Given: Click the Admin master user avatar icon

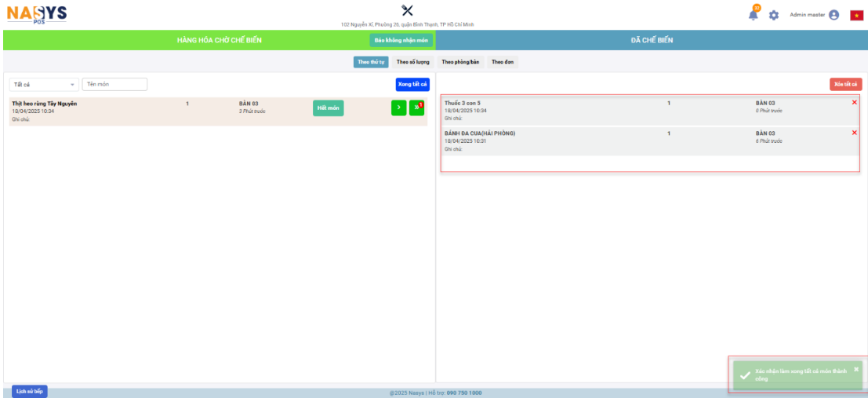Looking at the screenshot, I should coord(833,15).
